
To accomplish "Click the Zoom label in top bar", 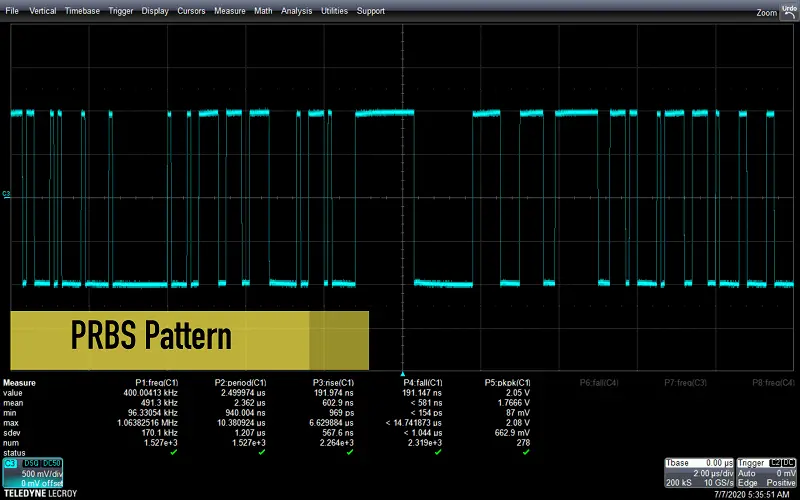I will pyautogui.click(x=766, y=12).
